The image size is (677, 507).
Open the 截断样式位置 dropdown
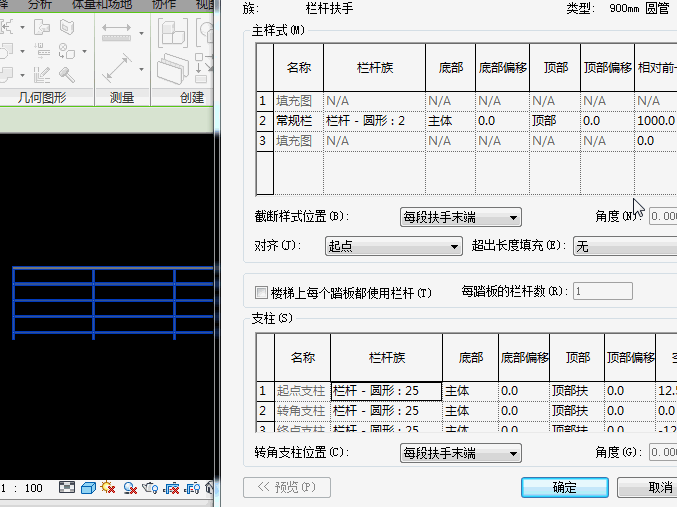point(461,217)
